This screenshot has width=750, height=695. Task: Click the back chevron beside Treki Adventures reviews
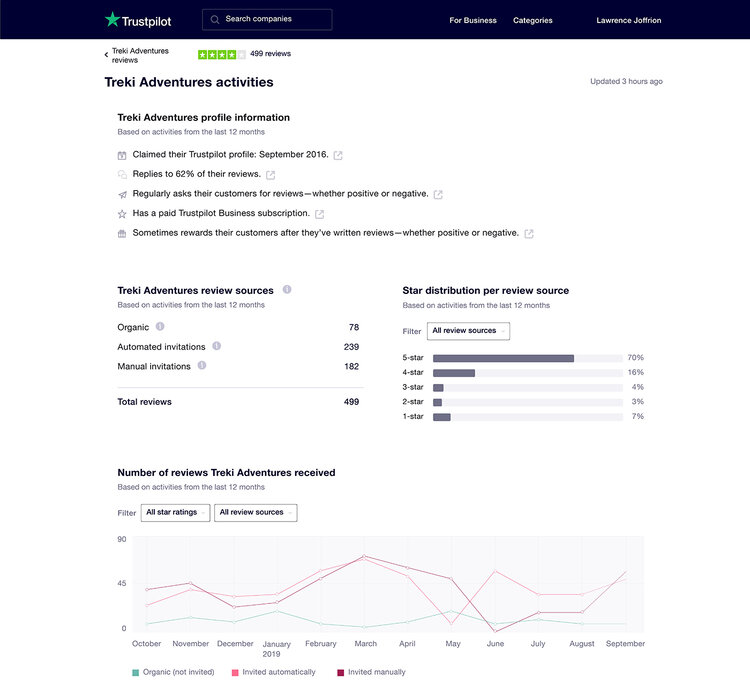tap(106, 55)
